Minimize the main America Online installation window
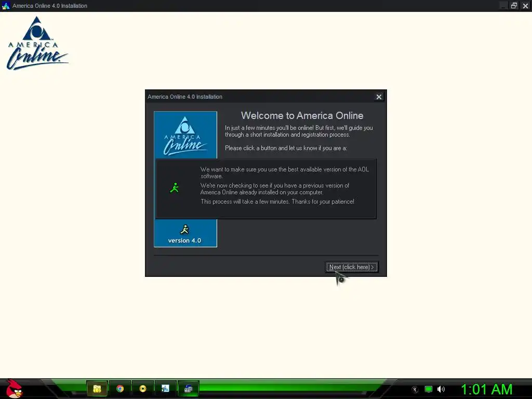The width and height of the screenshot is (532, 399). 504,6
